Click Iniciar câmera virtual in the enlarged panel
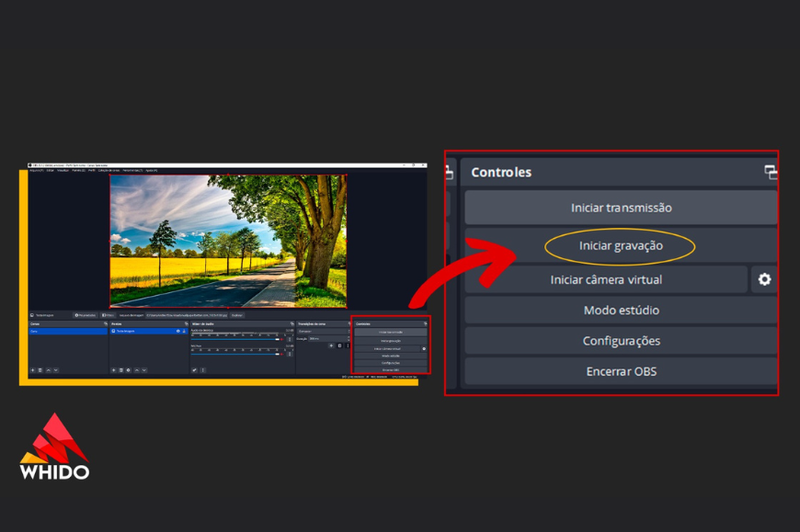The height and width of the screenshot is (532, 800). [x=606, y=279]
